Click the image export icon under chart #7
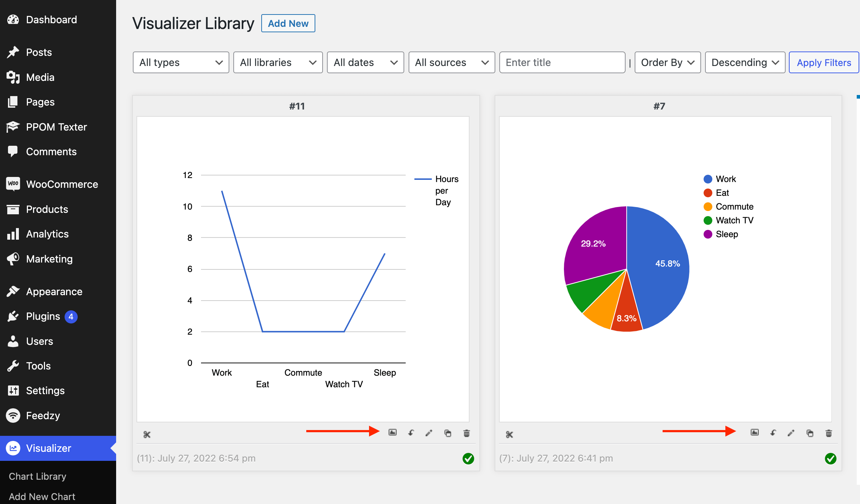 (x=754, y=433)
